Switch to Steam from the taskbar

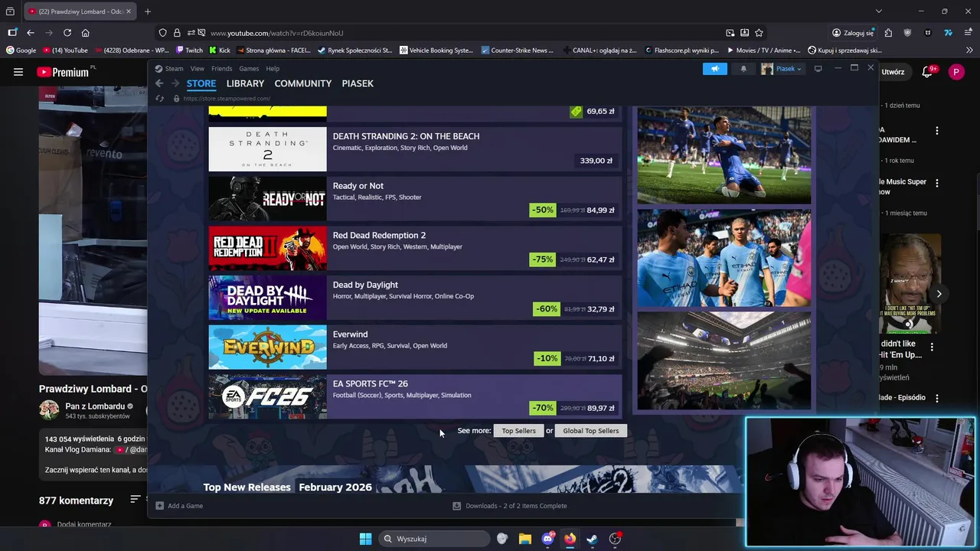click(593, 539)
